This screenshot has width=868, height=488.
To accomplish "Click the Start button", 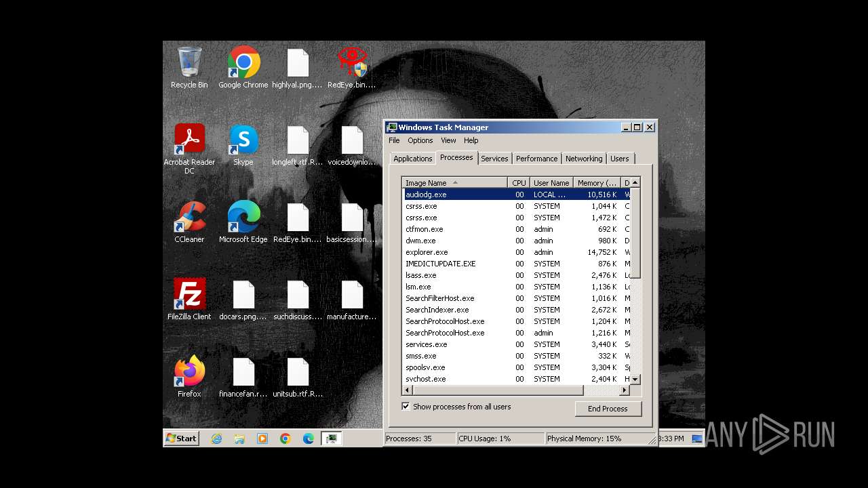I will (182, 439).
